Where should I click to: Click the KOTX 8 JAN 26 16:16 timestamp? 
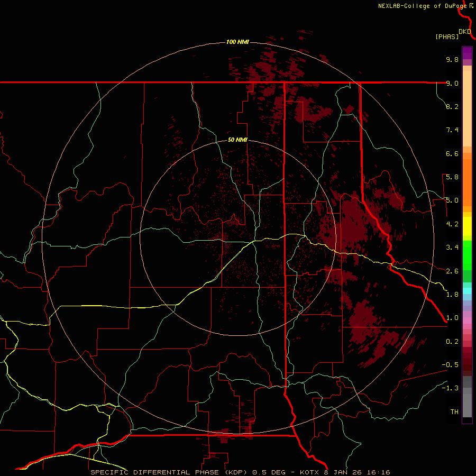click(345, 472)
